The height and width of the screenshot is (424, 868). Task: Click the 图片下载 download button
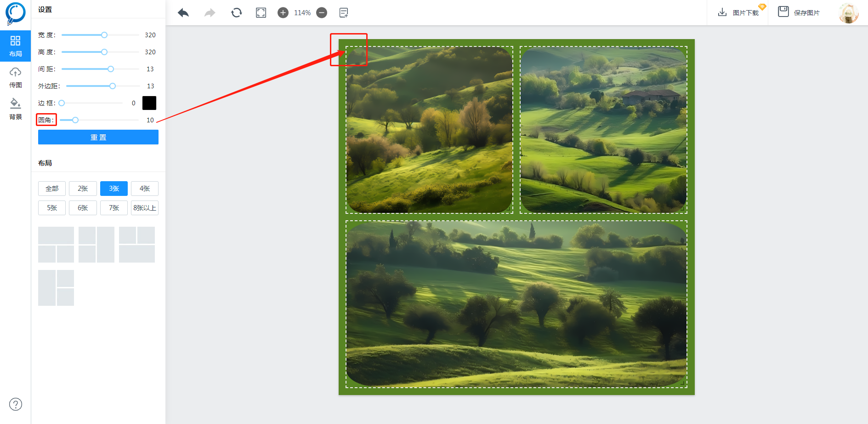click(x=738, y=12)
